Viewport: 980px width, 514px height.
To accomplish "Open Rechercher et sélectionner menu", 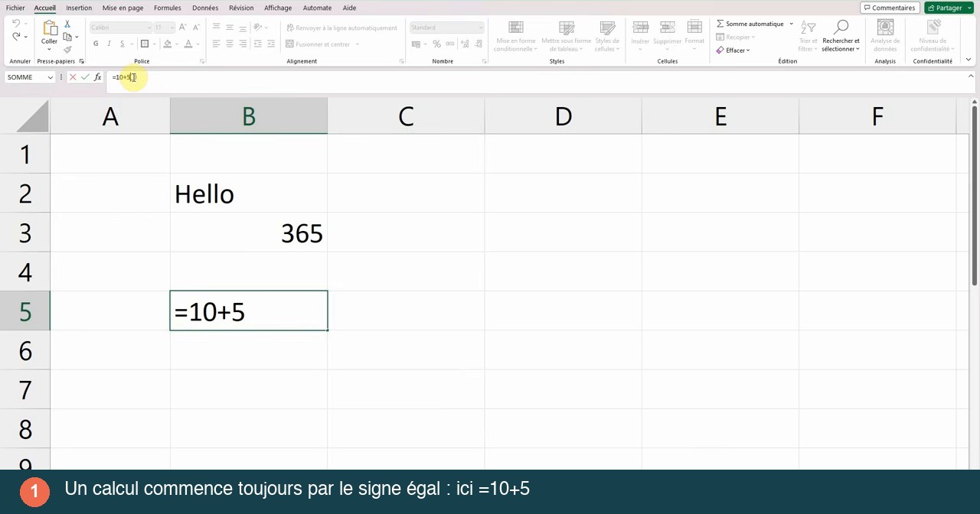I will tap(841, 37).
